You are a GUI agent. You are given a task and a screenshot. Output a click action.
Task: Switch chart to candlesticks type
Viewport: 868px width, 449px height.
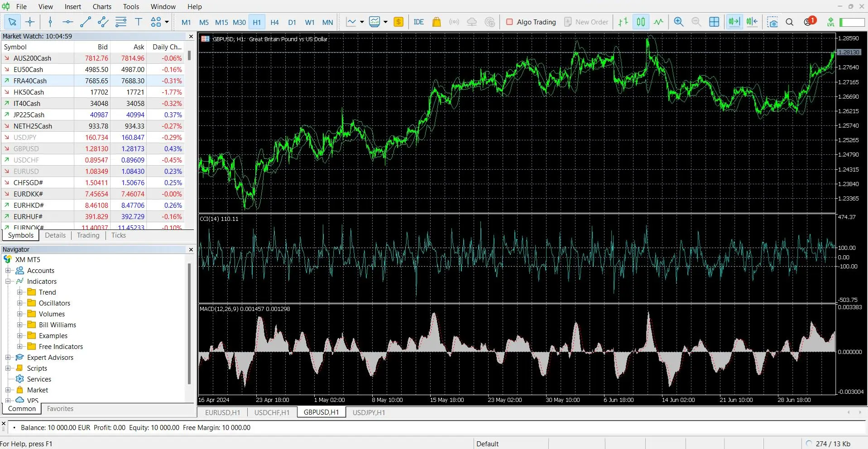[x=641, y=22]
